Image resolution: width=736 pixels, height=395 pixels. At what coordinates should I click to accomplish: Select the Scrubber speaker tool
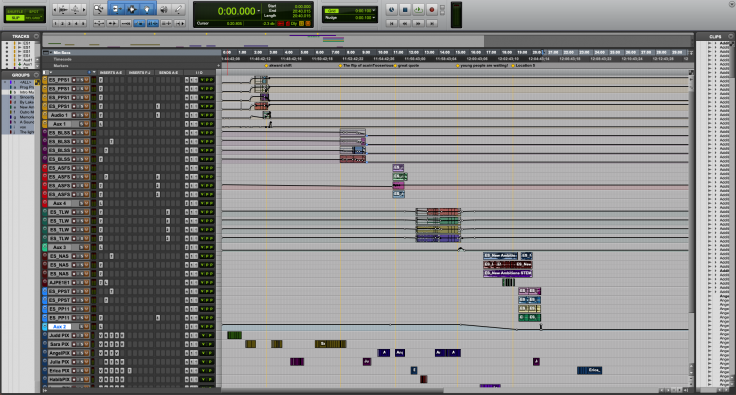click(x=164, y=9)
